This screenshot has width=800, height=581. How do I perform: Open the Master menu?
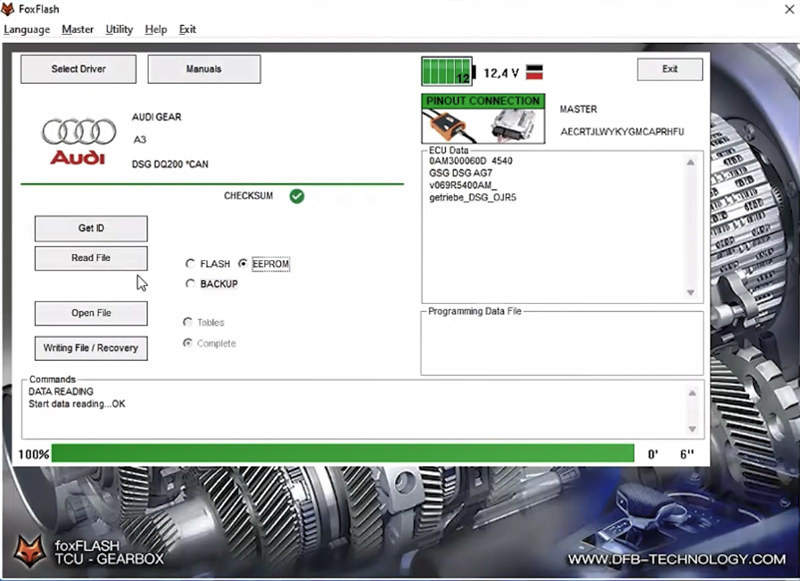(x=78, y=30)
